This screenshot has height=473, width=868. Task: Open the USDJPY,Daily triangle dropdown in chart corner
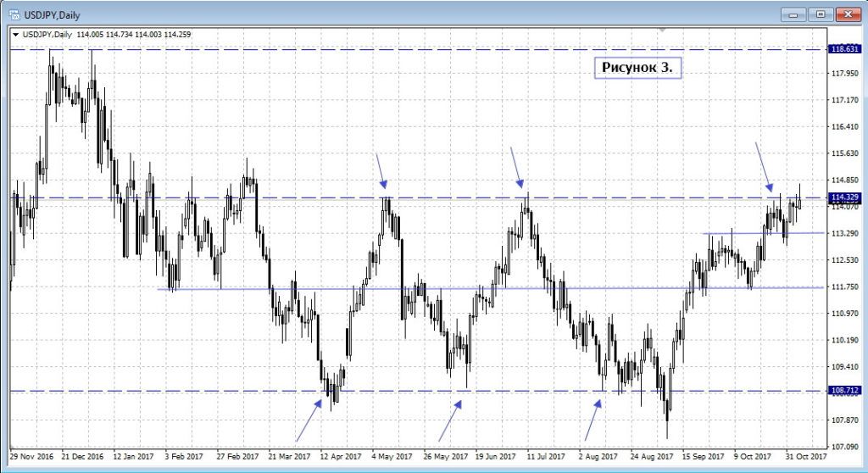pyautogui.click(x=15, y=34)
